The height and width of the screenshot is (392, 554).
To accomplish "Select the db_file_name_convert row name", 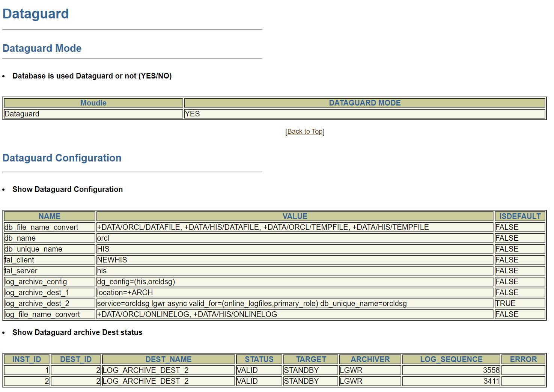I will click(x=41, y=227).
